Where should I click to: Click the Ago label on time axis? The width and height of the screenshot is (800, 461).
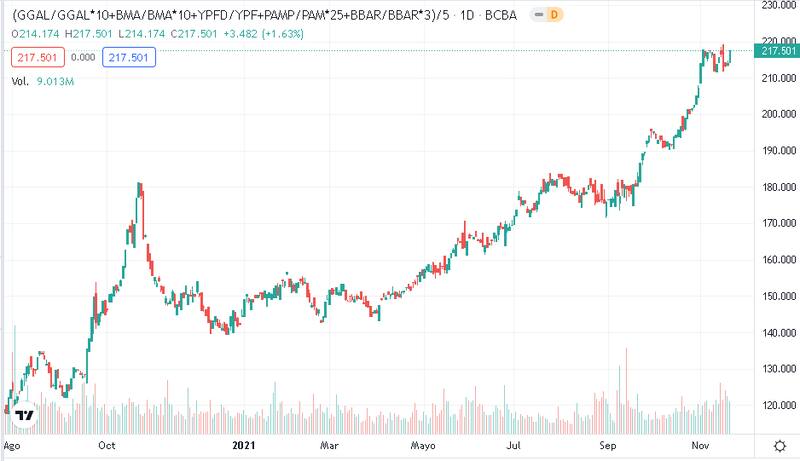coord(12,444)
